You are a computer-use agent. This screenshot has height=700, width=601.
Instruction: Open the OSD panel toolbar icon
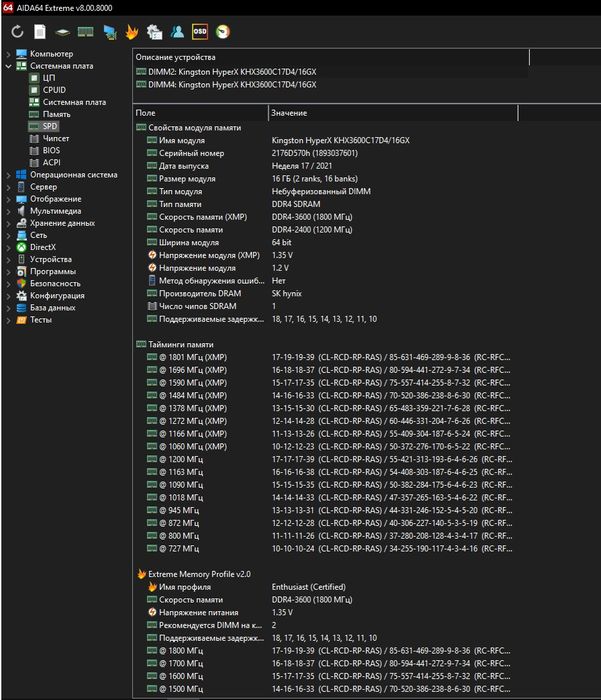(x=200, y=32)
